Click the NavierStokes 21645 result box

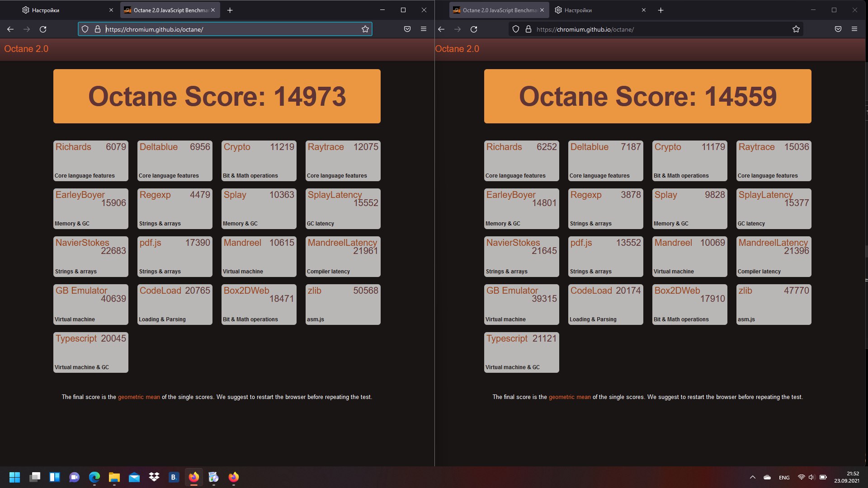pyautogui.click(x=522, y=257)
